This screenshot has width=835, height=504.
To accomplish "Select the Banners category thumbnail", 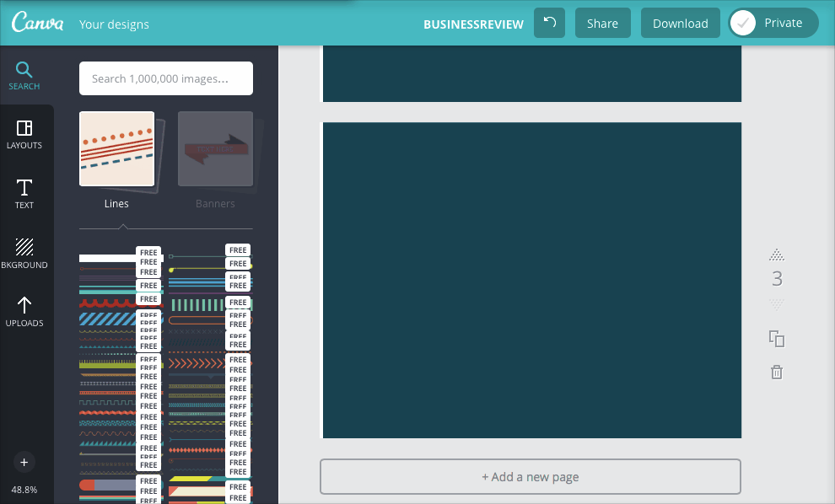I will point(215,149).
